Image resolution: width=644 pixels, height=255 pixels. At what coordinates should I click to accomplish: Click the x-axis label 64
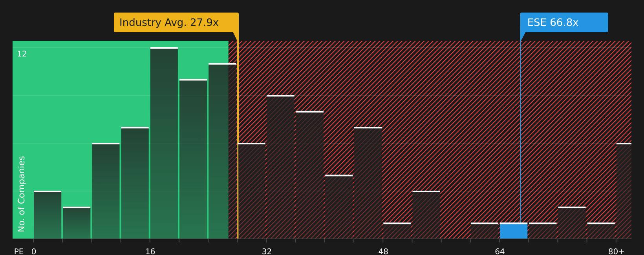[499, 251]
